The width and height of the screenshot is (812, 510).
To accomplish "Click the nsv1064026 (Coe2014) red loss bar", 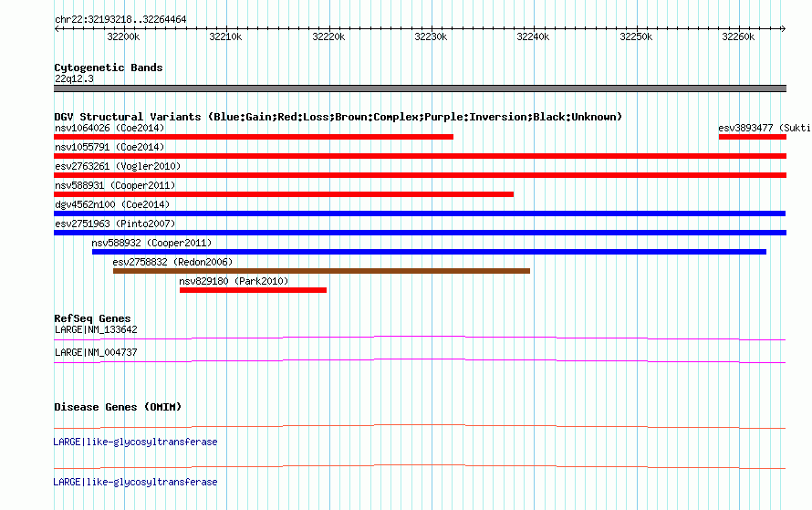I will click(x=254, y=137).
